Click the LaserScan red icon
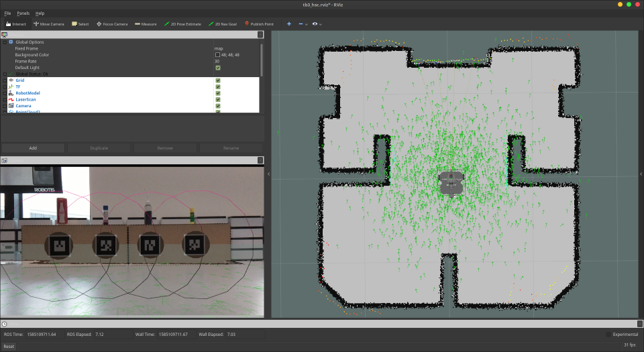Image resolution: width=644 pixels, height=352 pixels. click(x=11, y=100)
